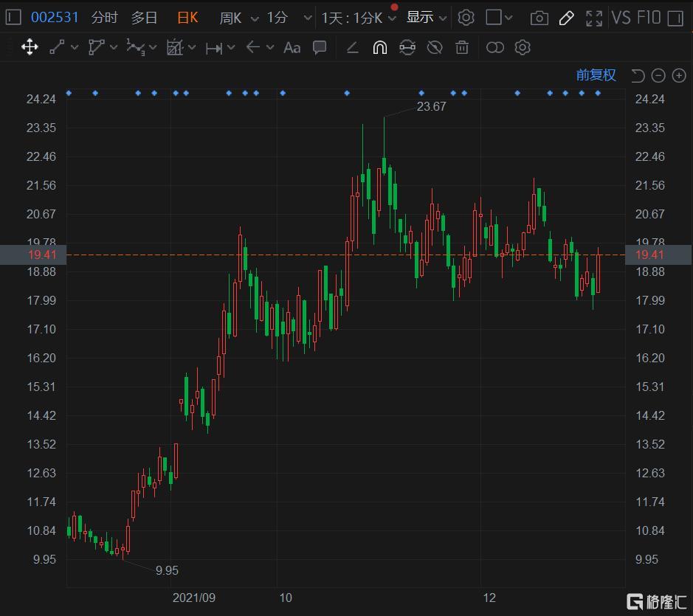Screen dimensions: 693x616
Task: Toggle the left sidebar panel icon
Action: [x=13, y=18]
